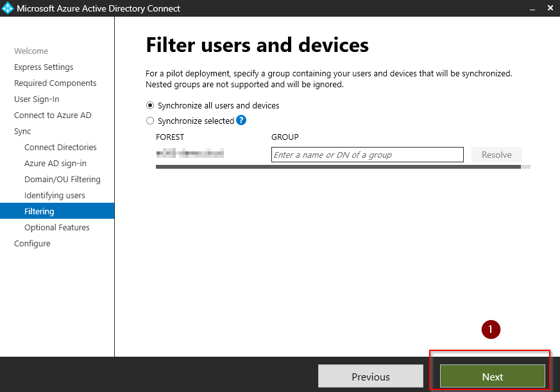Screen dimensions: 560x392
Task: Minimize the Azure AD Connect window
Action: (532, 8)
